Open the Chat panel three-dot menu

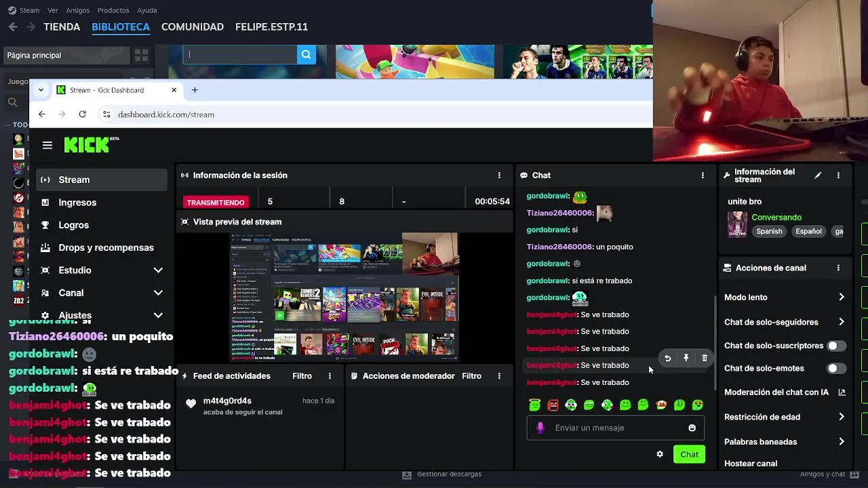click(x=703, y=175)
